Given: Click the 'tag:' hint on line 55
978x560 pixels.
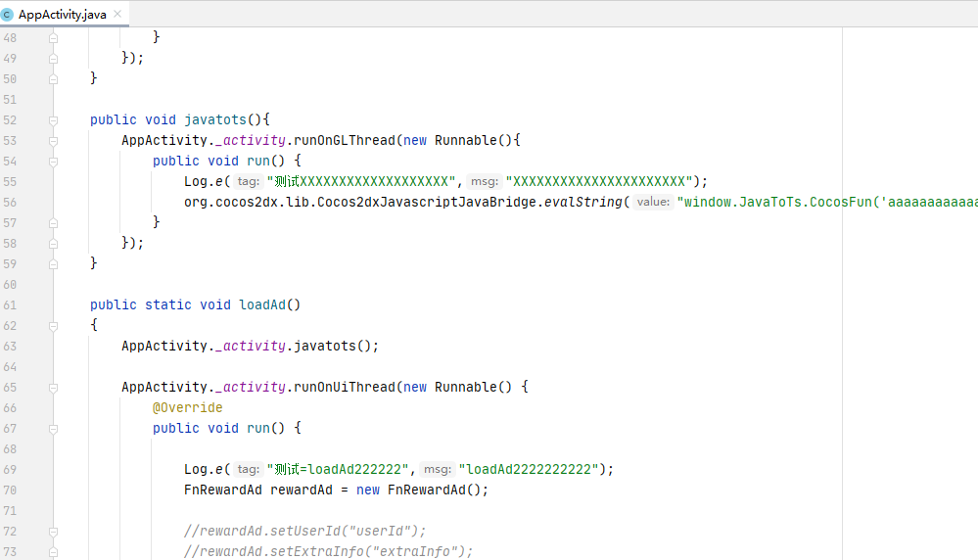Looking at the screenshot, I should (x=248, y=182).
